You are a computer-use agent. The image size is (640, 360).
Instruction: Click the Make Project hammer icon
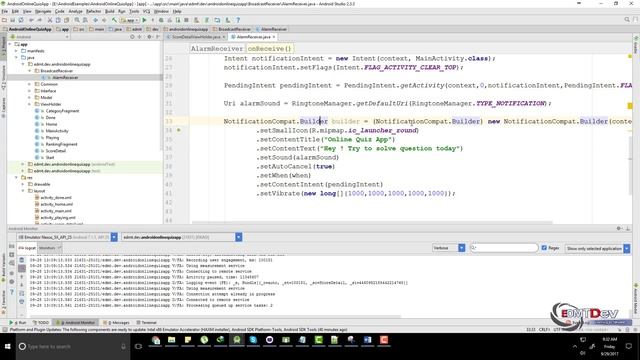[114, 20]
